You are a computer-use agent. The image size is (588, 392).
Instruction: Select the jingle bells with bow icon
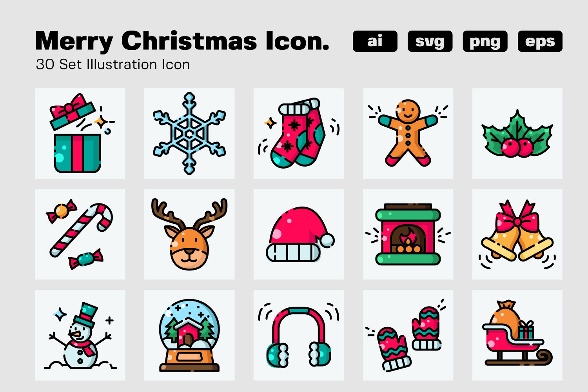[517, 234]
